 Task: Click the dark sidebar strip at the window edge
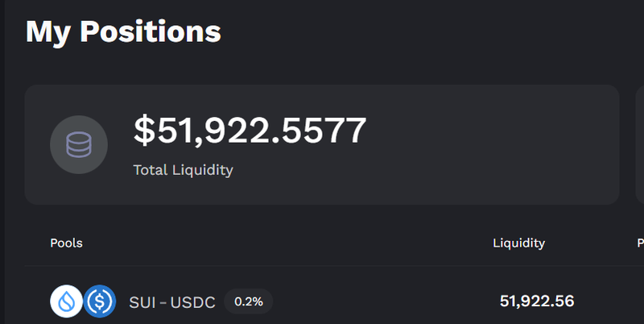tap(2, 162)
